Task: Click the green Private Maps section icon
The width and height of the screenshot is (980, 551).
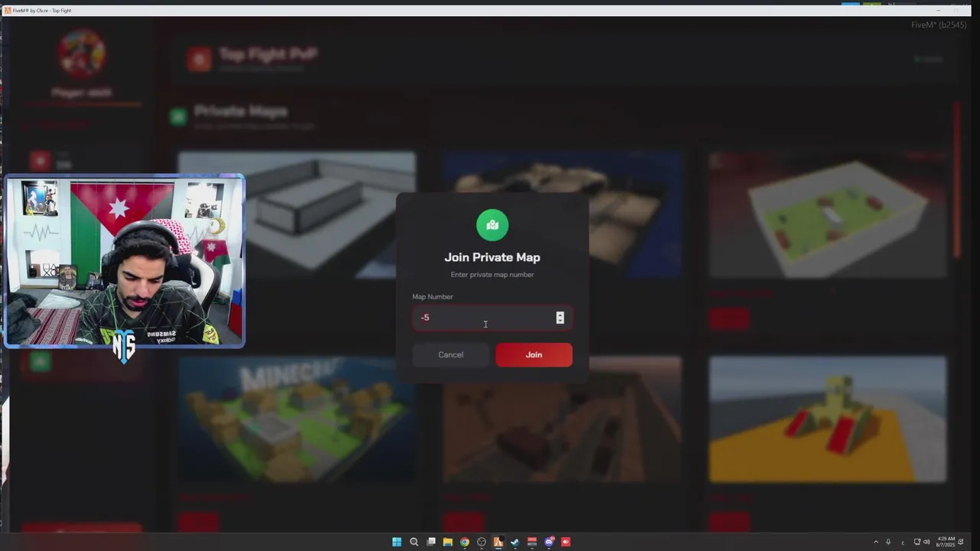Action: point(178,116)
